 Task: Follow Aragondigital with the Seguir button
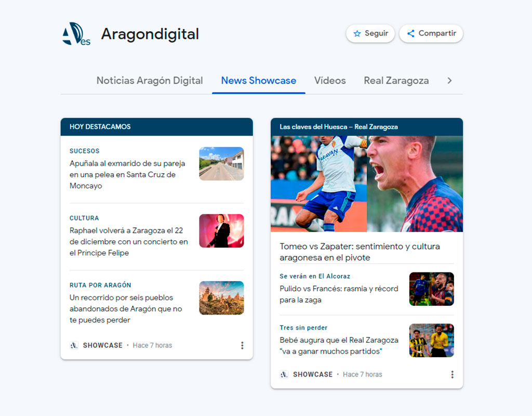(x=370, y=34)
